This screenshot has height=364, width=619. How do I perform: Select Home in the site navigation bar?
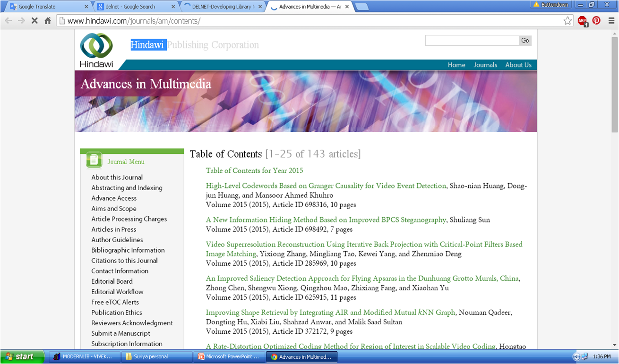[456, 65]
